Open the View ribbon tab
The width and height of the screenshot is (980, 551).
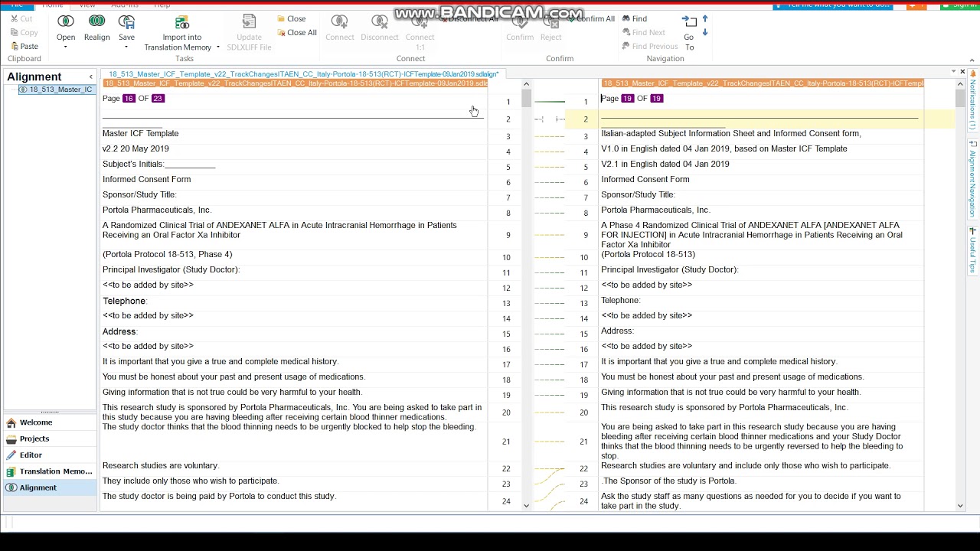[87, 4]
